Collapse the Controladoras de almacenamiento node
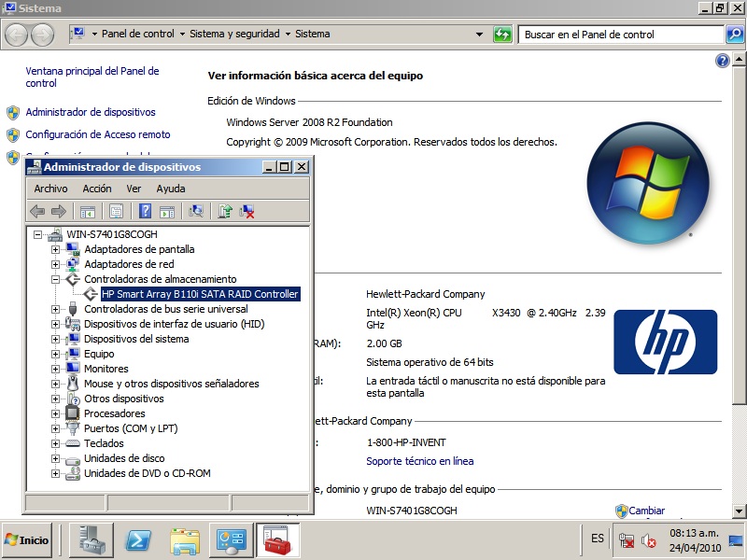This screenshot has height=560, width=747. 55,279
